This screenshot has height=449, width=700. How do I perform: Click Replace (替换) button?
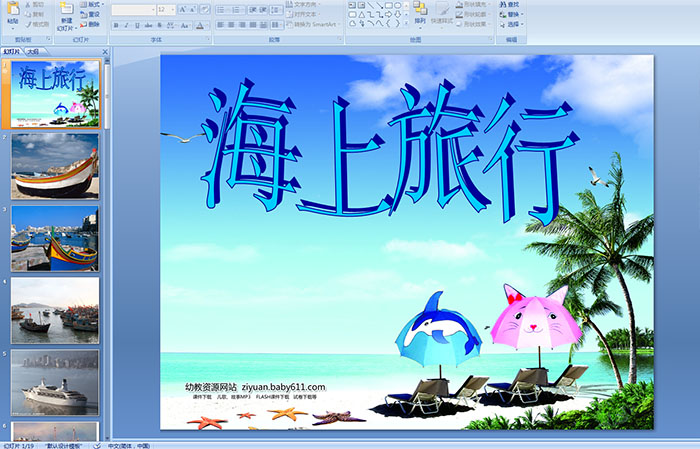coord(509,14)
